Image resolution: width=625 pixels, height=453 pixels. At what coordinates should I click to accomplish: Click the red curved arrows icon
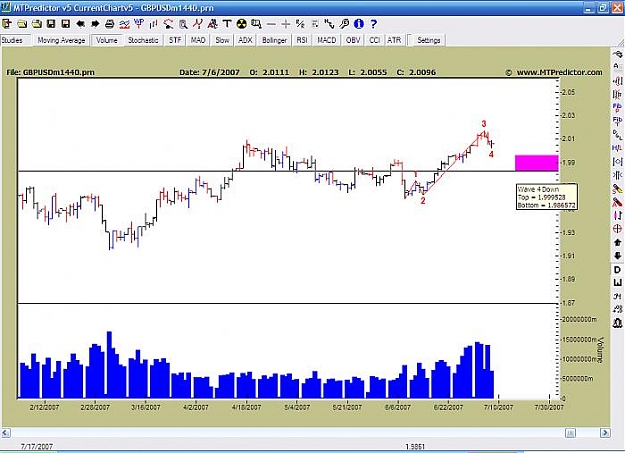(x=168, y=24)
